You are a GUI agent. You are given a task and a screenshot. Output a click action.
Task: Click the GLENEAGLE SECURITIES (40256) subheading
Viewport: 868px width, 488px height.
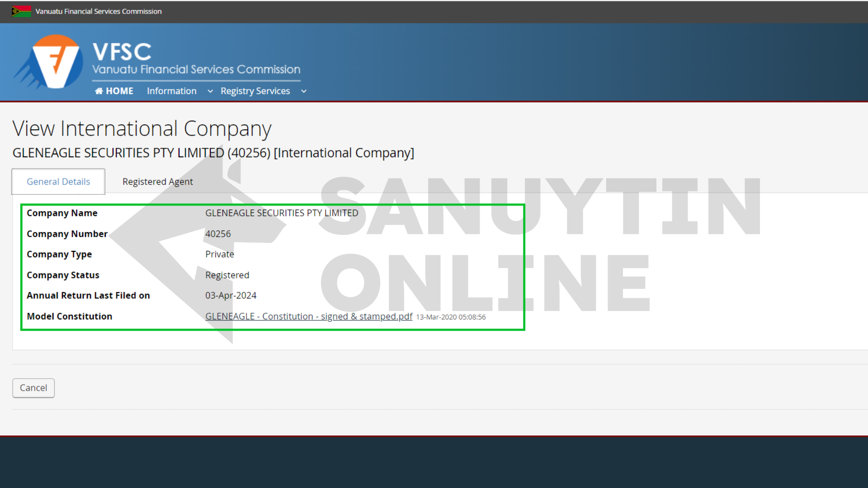(x=213, y=153)
